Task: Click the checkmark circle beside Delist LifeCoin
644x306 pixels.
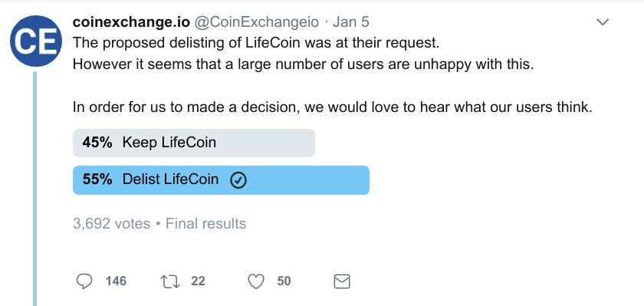Action: click(x=238, y=180)
